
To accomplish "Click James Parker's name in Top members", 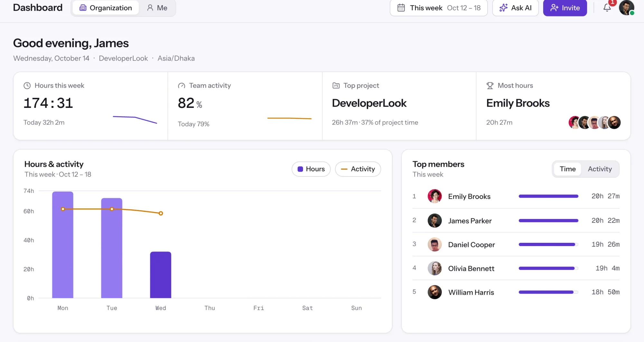I will click(470, 221).
